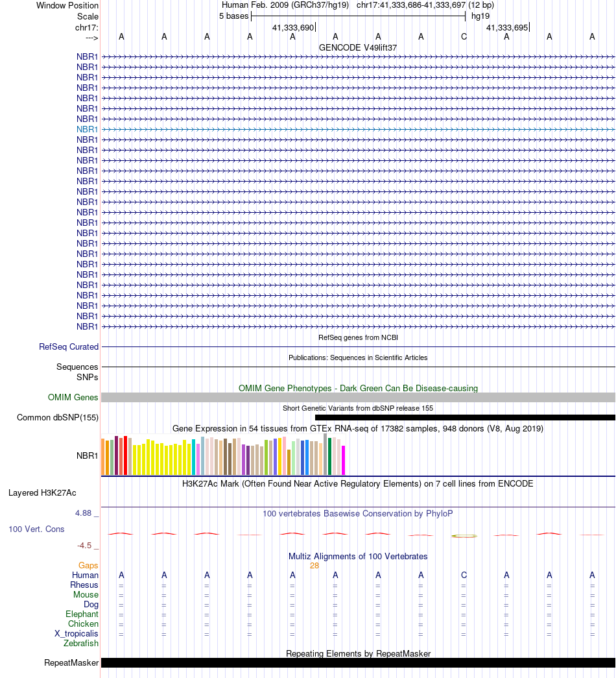
Task: Click the gray OMIM Genes item bar
Action: (358, 397)
